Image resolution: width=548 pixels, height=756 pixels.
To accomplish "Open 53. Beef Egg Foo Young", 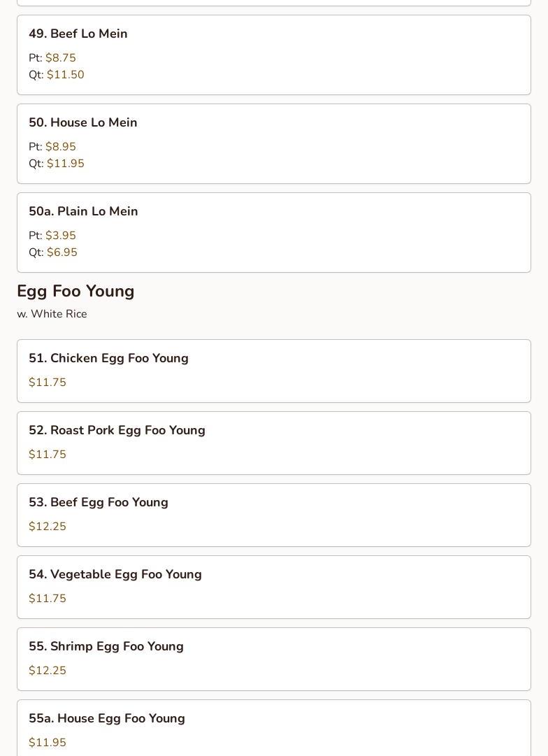I will pyautogui.click(x=274, y=515).
